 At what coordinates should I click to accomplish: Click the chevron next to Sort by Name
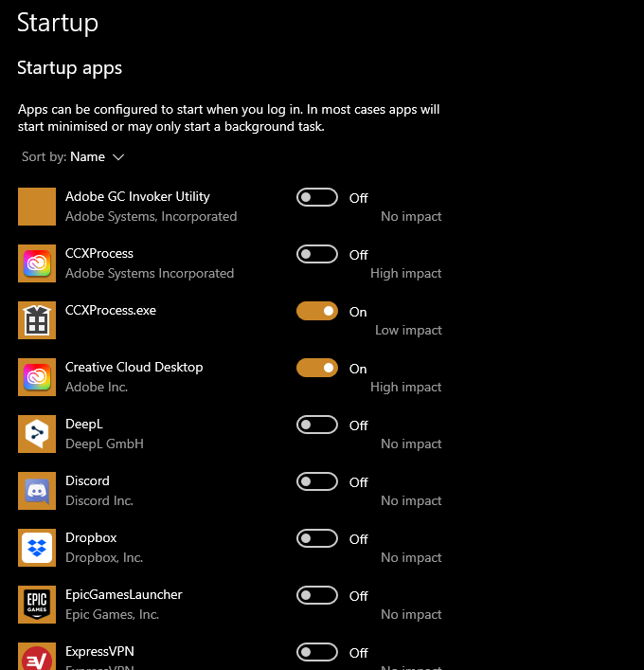pos(118,157)
